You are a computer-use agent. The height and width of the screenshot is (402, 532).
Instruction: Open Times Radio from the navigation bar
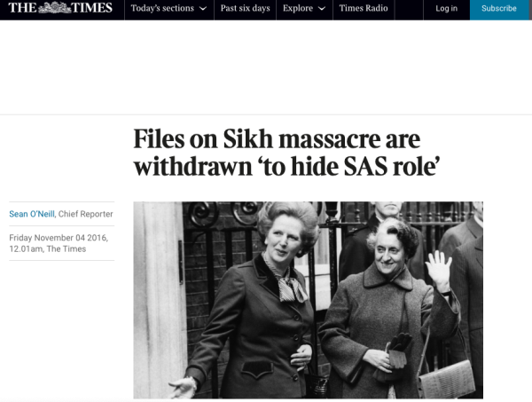point(364,8)
